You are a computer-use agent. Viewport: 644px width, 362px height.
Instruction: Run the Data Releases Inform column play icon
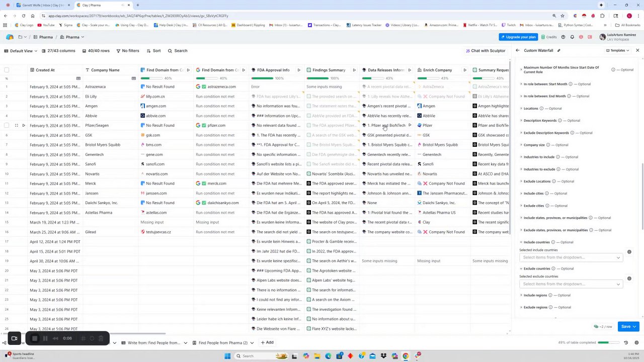(410, 70)
